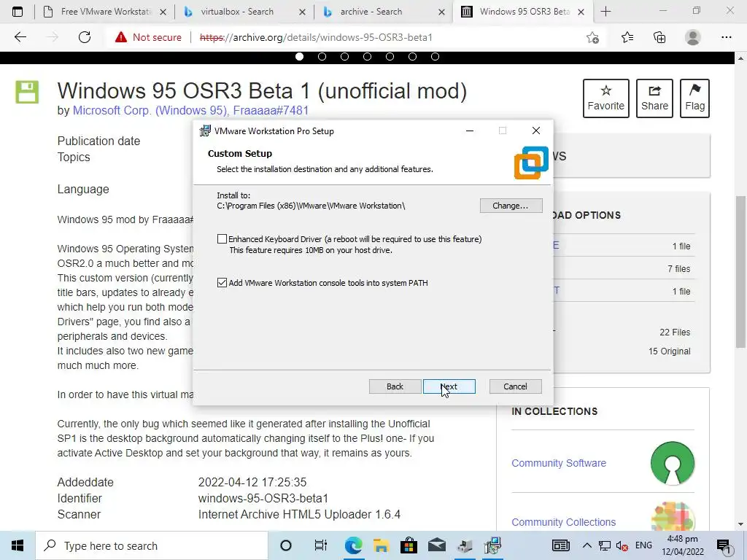Screen dimensions: 747x560
Task: Click Next in VMware setup
Action: point(449,386)
